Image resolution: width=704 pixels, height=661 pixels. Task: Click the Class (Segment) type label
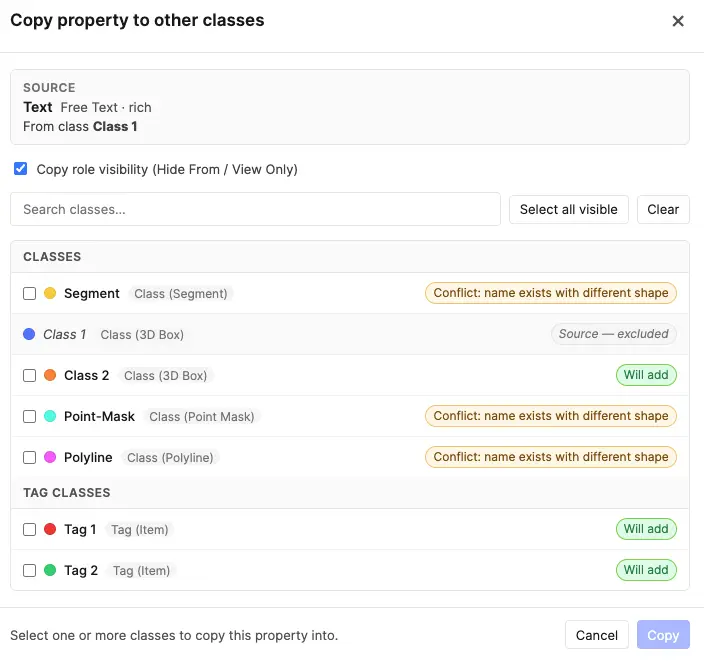point(180,294)
